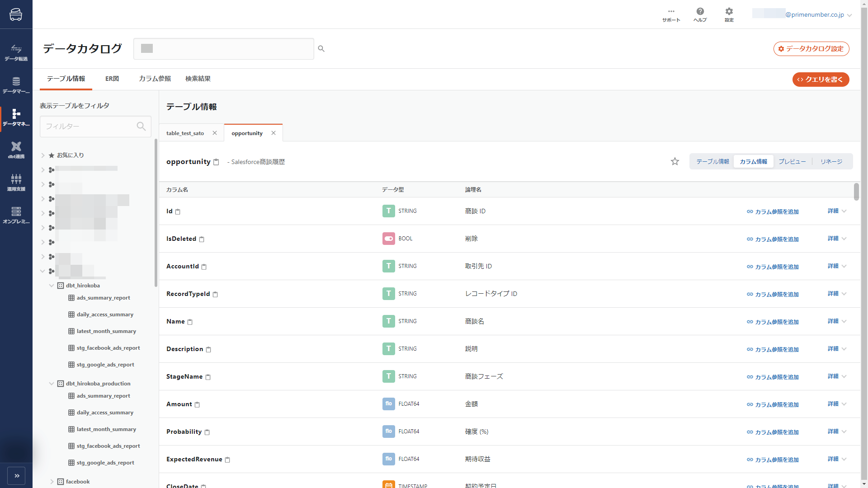Expand the sidebar with double-arrow button
The width and height of the screenshot is (868, 488).
(x=17, y=476)
